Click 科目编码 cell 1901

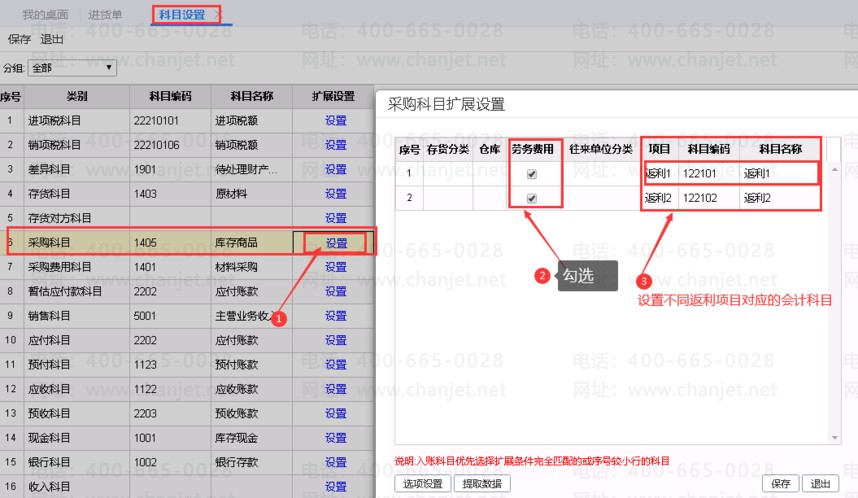click(x=170, y=169)
